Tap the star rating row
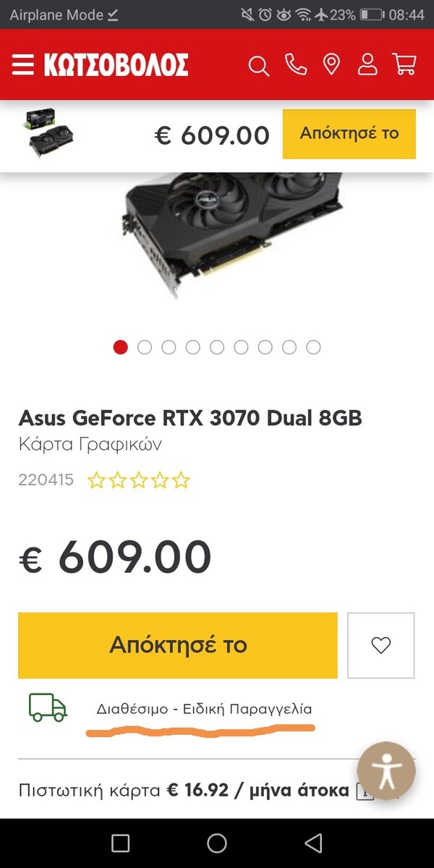The height and width of the screenshot is (868, 434). (x=139, y=480)
